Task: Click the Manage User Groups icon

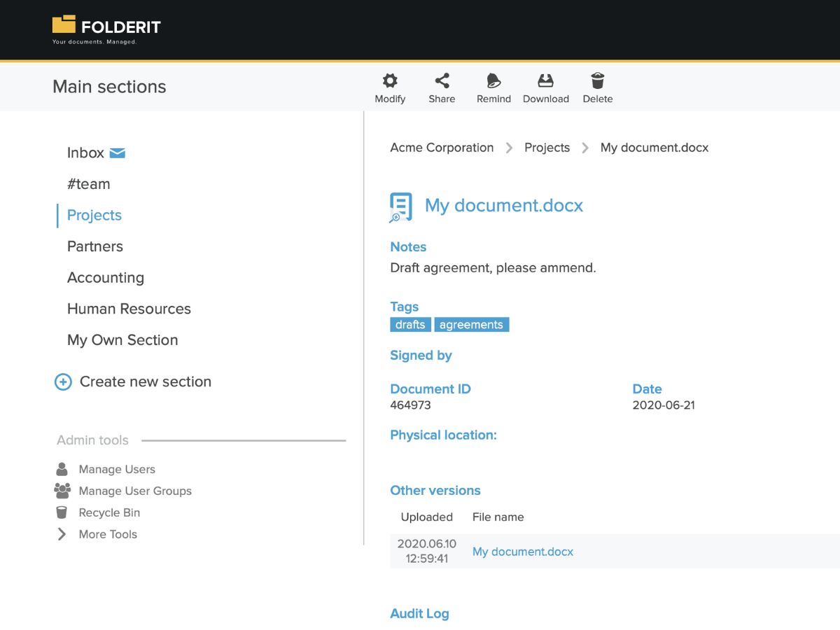Action: [62, 491]
